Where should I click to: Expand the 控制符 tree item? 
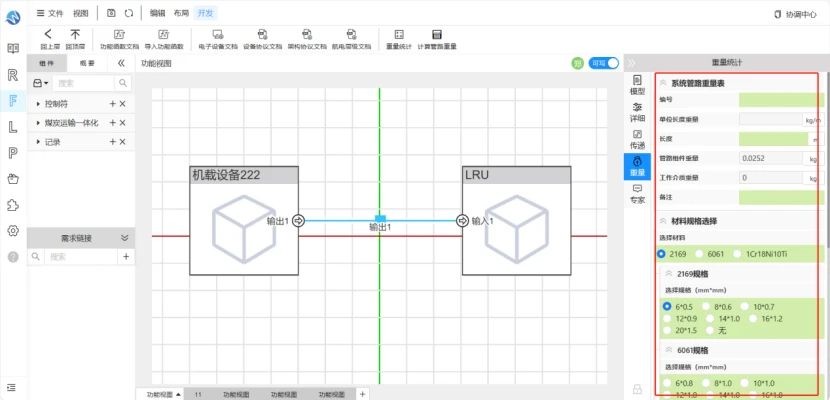click(38, 104)
